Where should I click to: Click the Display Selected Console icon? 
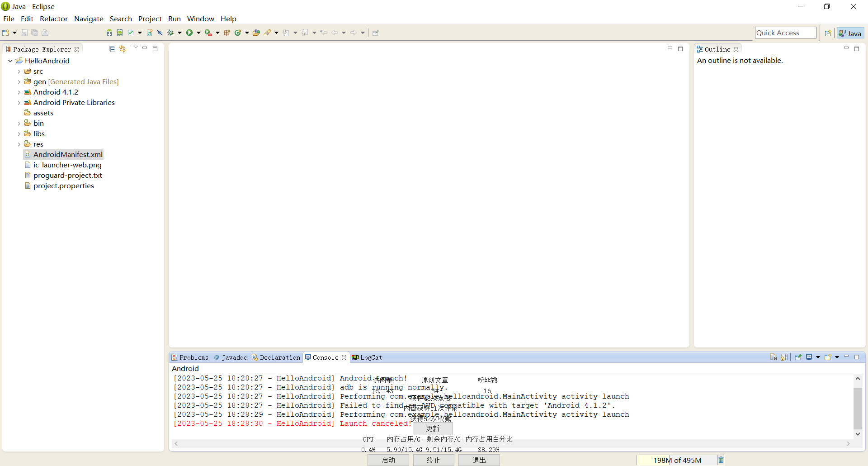[809, 357]
